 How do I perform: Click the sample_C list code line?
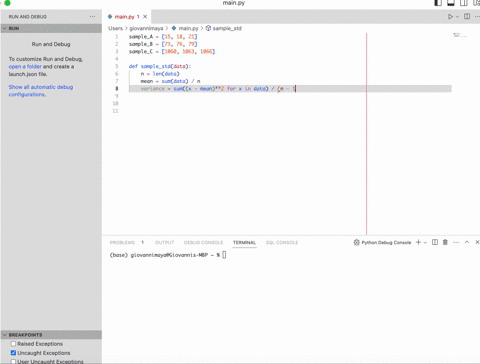172,51
